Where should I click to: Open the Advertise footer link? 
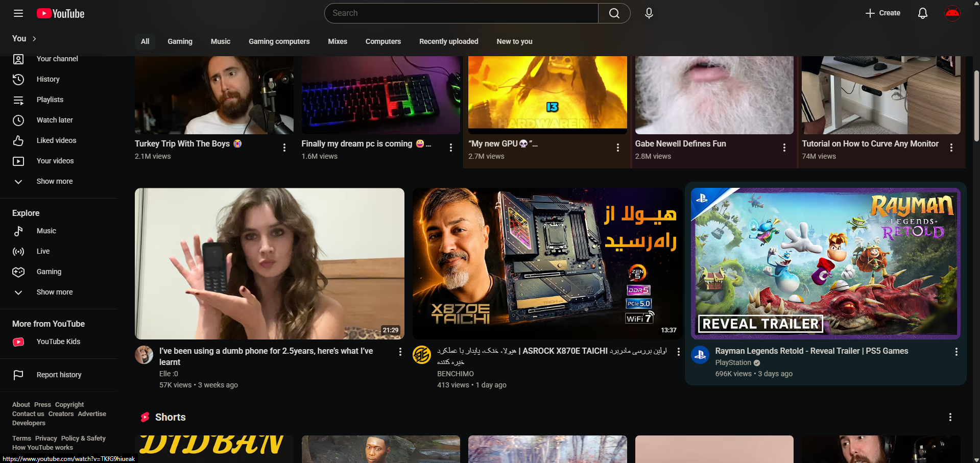pos(92,414)
